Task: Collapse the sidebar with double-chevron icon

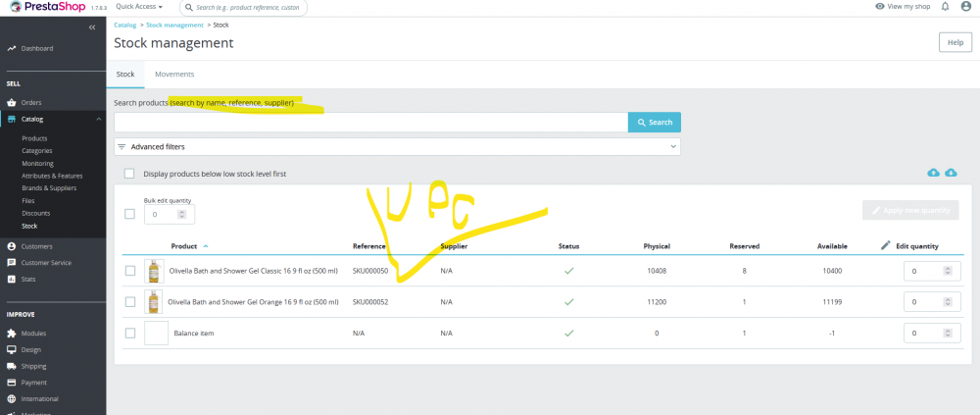Action: click(x=92, y=27)
